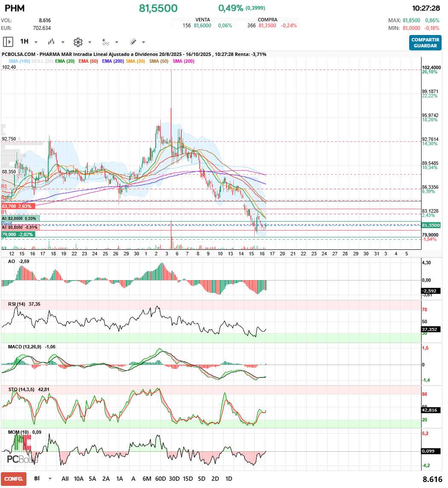This screenshot has height=488, width=448.
Task: Switch to the 60D time range
Action: [160, 479]
